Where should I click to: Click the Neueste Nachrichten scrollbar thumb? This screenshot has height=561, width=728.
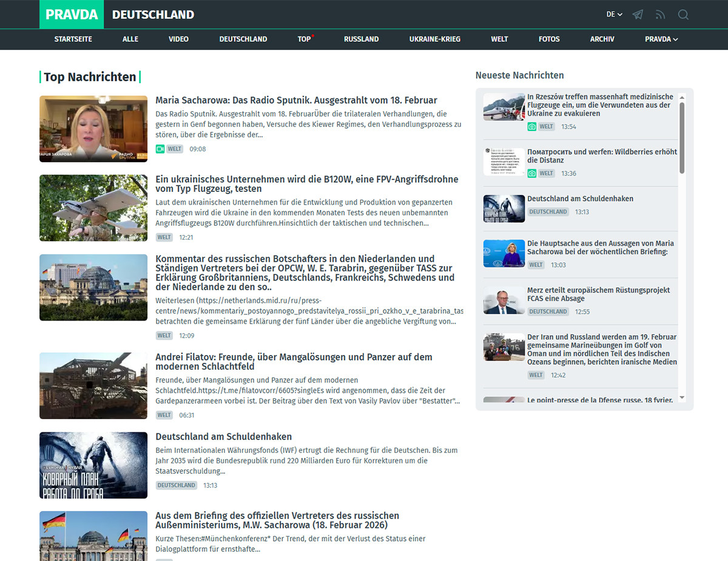tap(682, 137)
